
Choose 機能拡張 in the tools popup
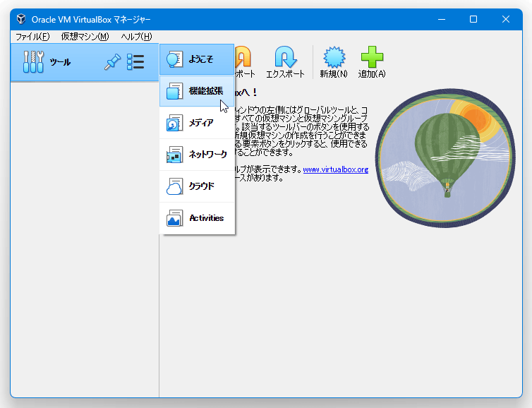pyautogui.click(x=197, y=91)
